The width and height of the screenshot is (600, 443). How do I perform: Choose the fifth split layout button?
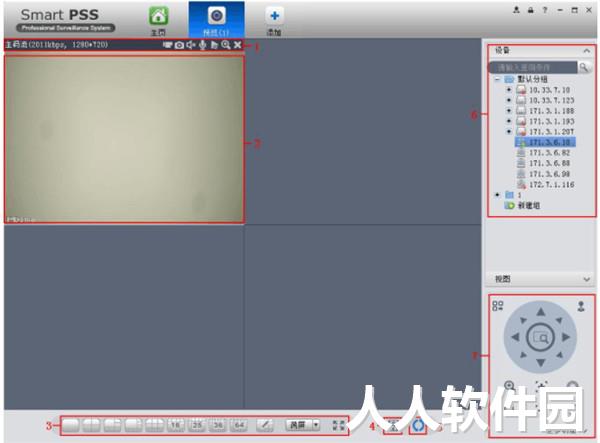click(x=154, y=425)
